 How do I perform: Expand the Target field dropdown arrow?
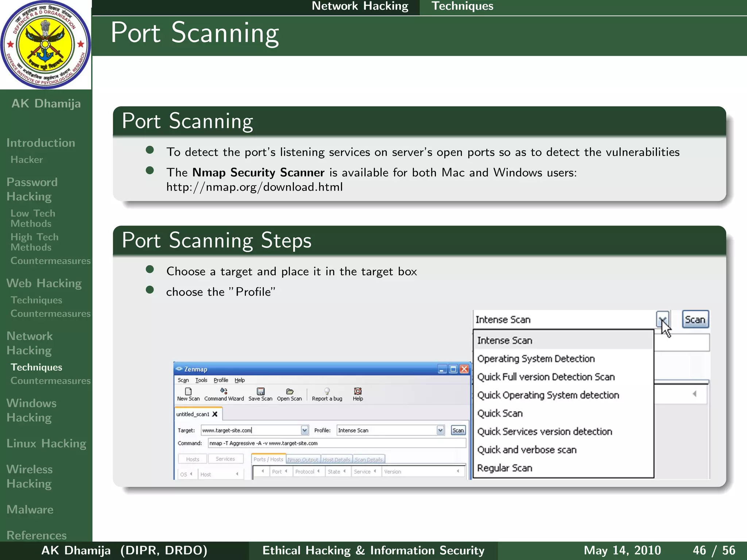[x=305, y=431]
